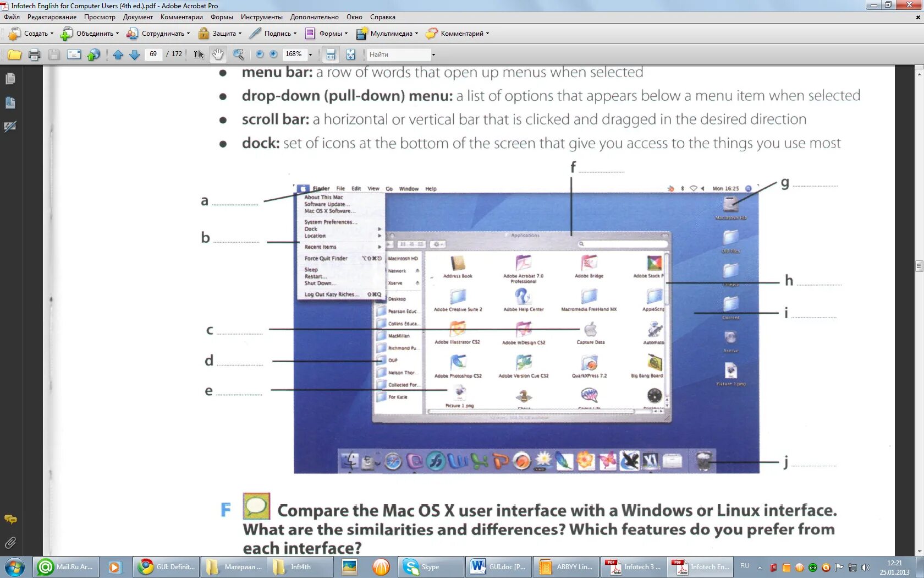Viewport: 924px width, 578px height.
Task: Expand the Защита dropdown arrow
Action: click(x=240, y=34)
